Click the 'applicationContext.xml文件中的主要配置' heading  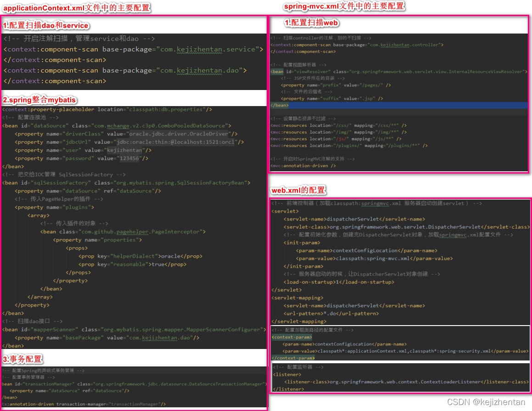77,7
